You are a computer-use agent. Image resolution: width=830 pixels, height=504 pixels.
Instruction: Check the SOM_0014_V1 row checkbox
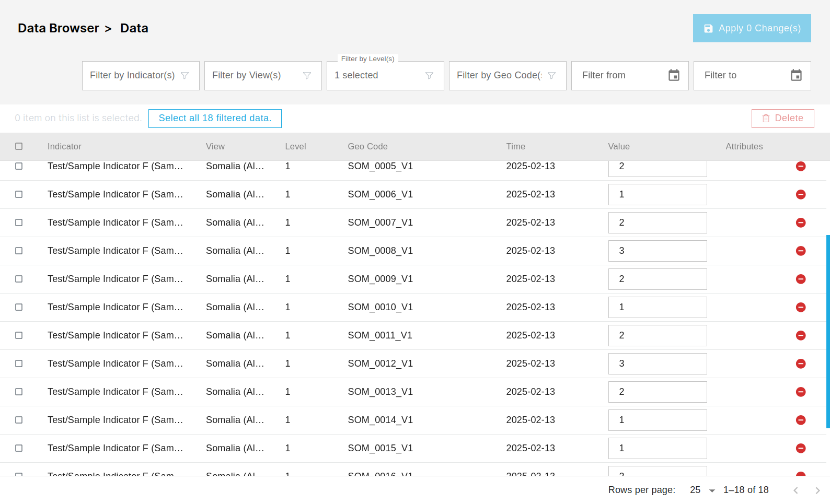19,420
